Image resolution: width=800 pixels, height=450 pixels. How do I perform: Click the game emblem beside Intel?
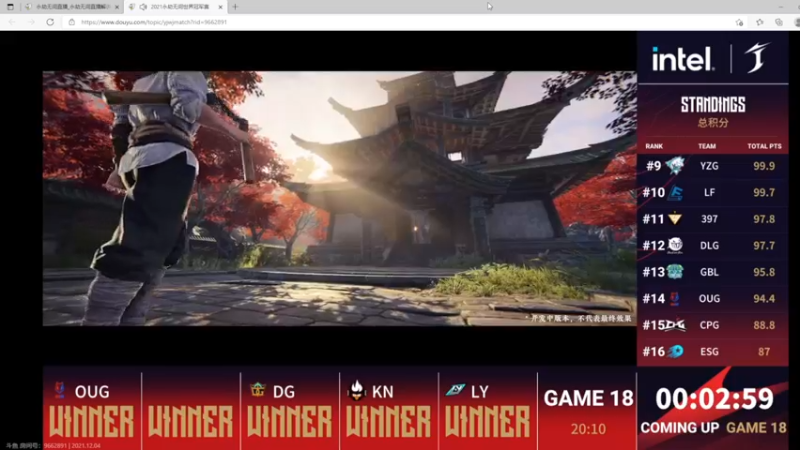pyautogui.click(x=757, y=57)
